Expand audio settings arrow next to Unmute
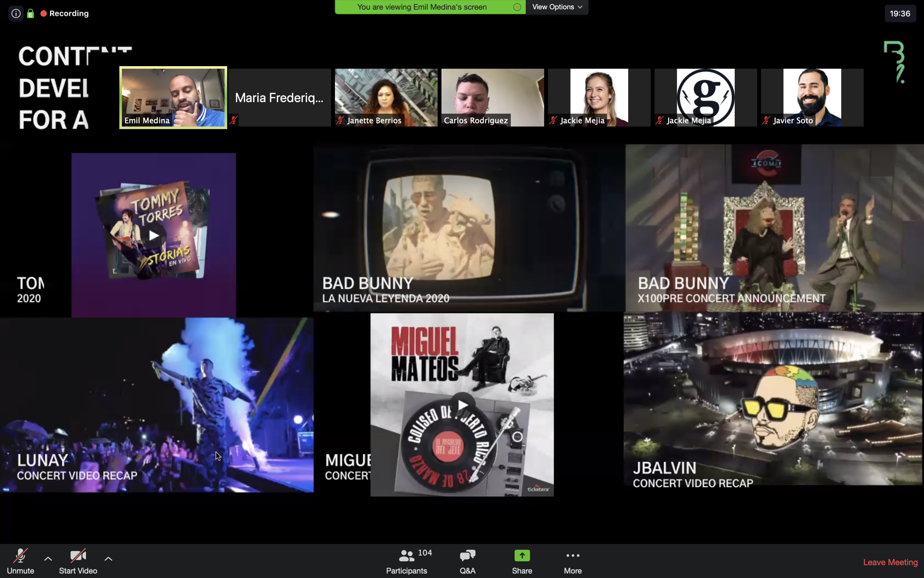 (x=48, y=558)
